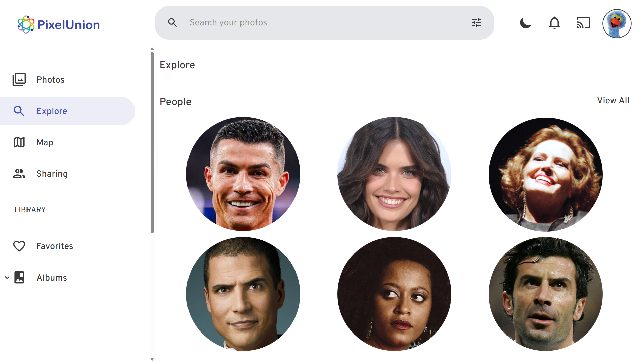Switch to the Photos section
Viewport: 644px width, 362px height.
click(50, 79)
